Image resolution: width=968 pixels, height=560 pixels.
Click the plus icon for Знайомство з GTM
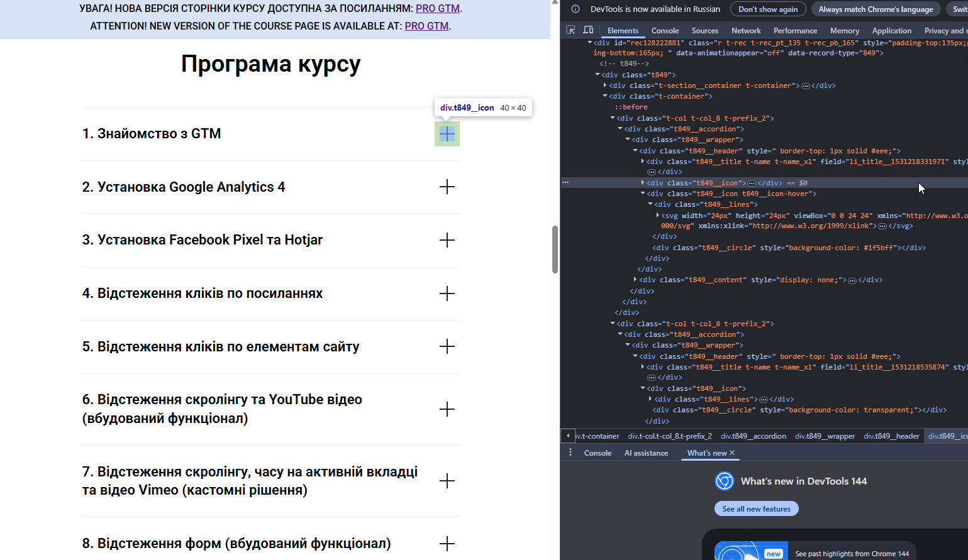pyautogui.click(x=447, y=134)
